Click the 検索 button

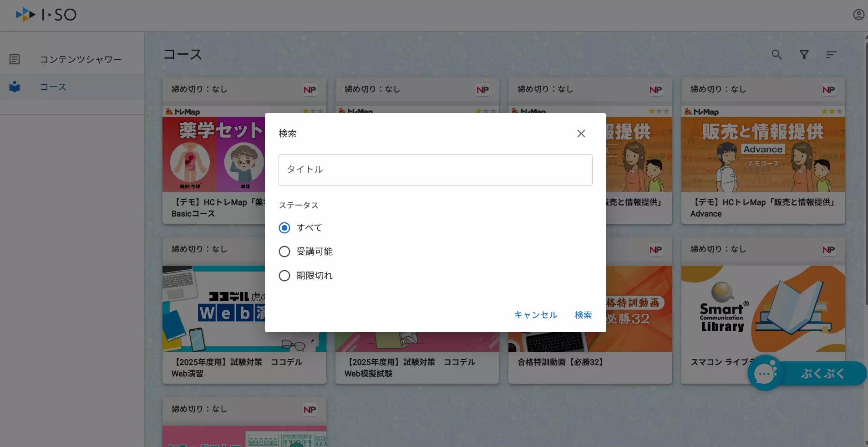[x=583, y=315]
